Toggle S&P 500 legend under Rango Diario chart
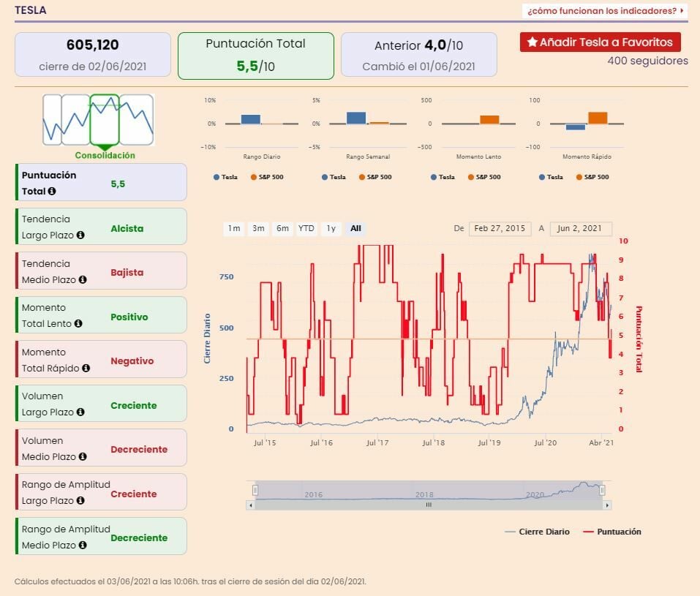This screenshot has height=596, width=700. (267, 177)
